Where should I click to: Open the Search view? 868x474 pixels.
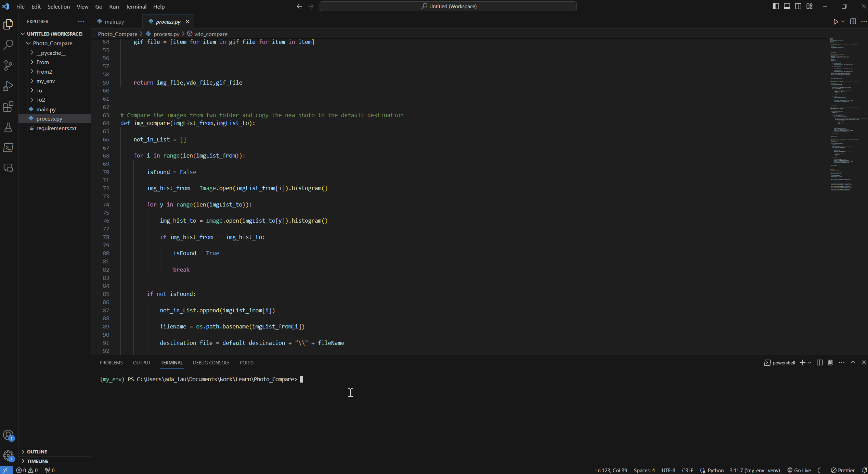(x=8, y=45)
